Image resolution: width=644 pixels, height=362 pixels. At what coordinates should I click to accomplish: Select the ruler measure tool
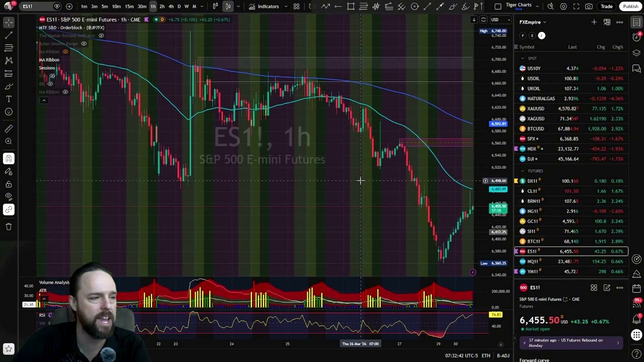click(x=9, y=129)
